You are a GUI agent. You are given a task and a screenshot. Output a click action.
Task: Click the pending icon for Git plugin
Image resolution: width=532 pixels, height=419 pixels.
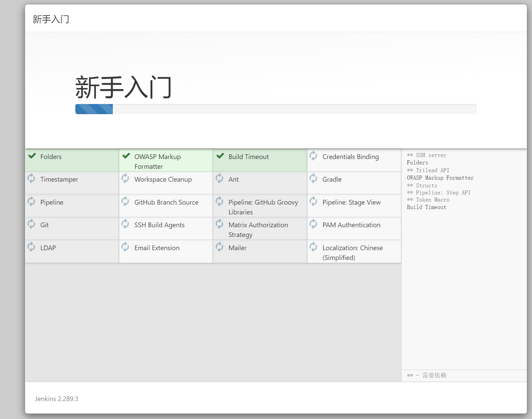pos(31,224)
